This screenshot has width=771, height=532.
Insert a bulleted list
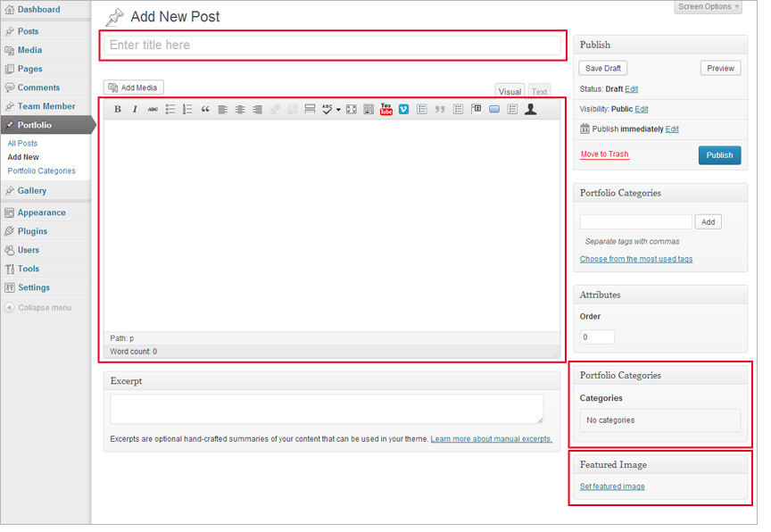pyautogui.click(x=170, y=110)
